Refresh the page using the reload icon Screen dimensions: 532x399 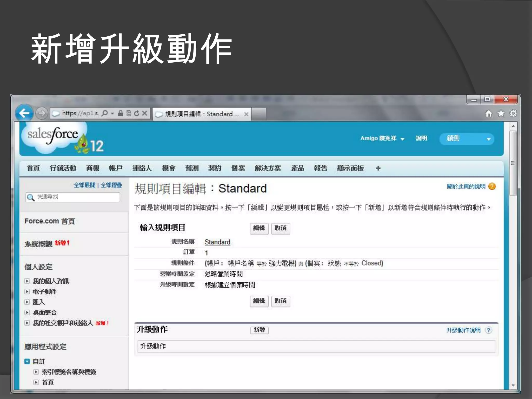pyautogui.click(x=137, y=113)
